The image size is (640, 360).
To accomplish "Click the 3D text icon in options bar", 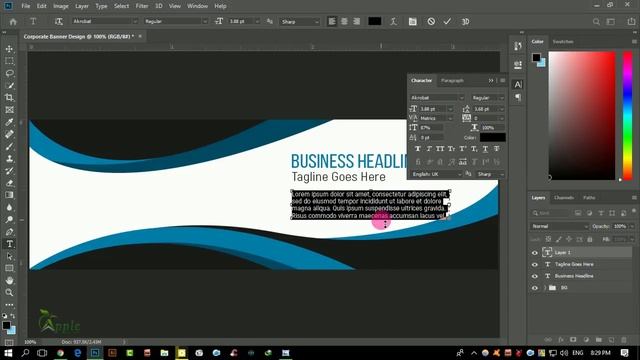I will [x=465, y=22].
